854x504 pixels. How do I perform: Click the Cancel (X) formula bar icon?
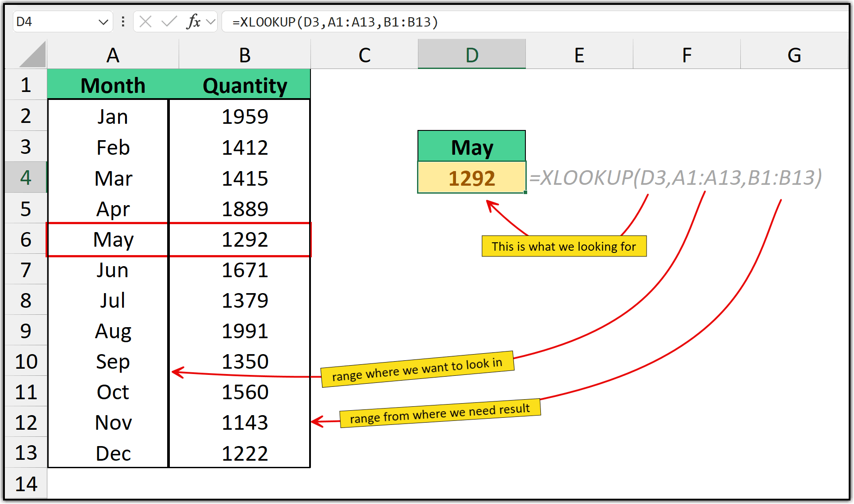click(x=146, y=22)
